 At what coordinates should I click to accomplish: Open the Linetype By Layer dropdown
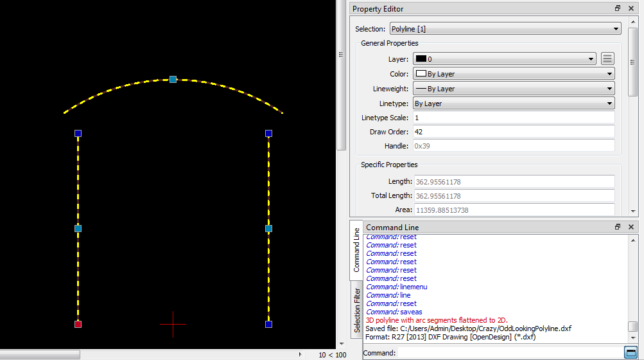(x=513, y=104)
